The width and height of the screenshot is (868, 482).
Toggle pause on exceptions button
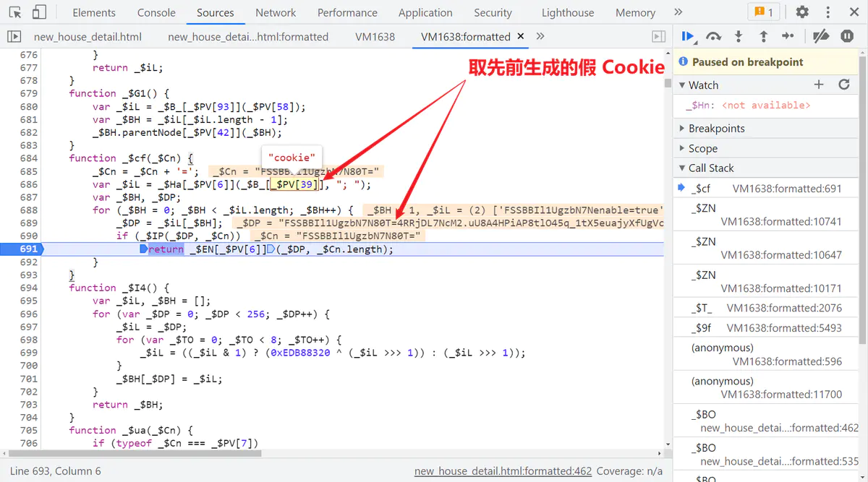(847, 36)
